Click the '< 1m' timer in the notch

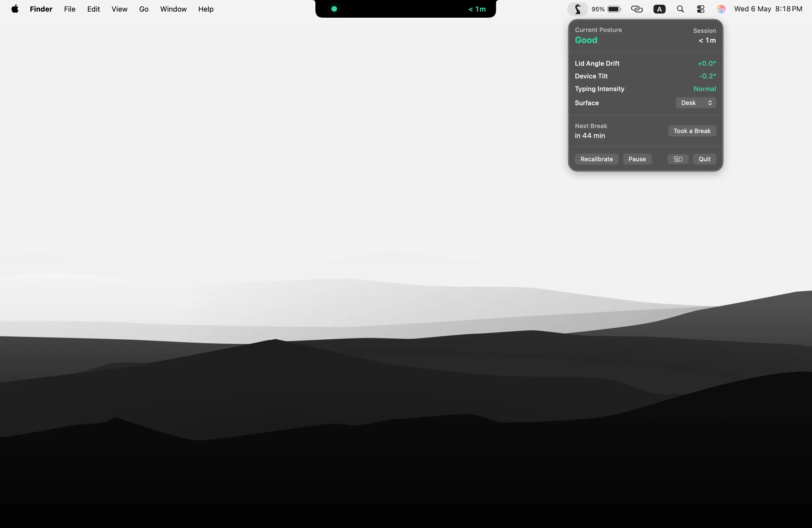[477, 9]
